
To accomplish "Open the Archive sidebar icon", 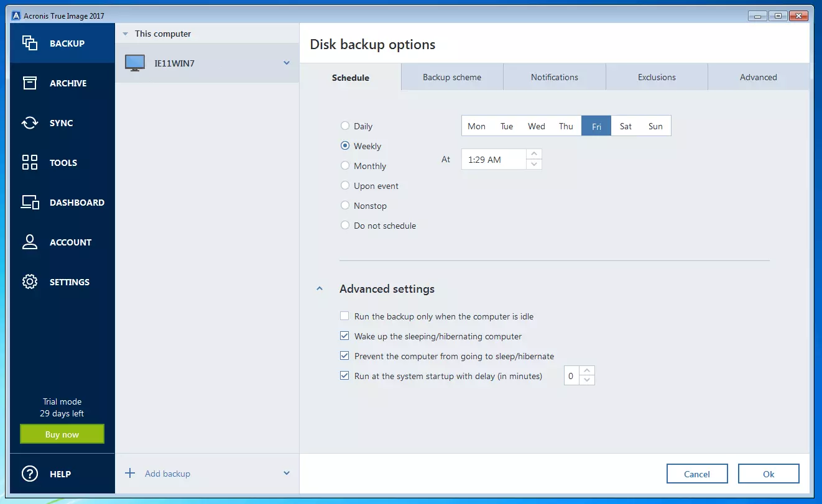I will click(x=30, y=83).
